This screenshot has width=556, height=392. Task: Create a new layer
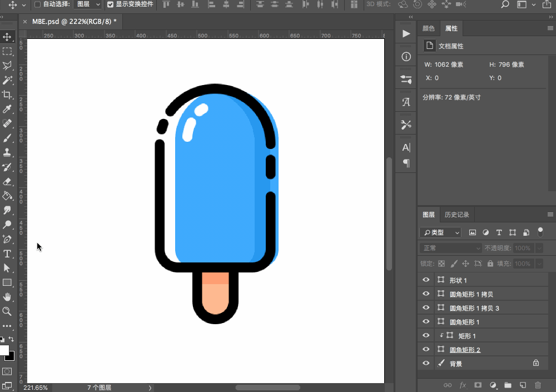[523, 385]
